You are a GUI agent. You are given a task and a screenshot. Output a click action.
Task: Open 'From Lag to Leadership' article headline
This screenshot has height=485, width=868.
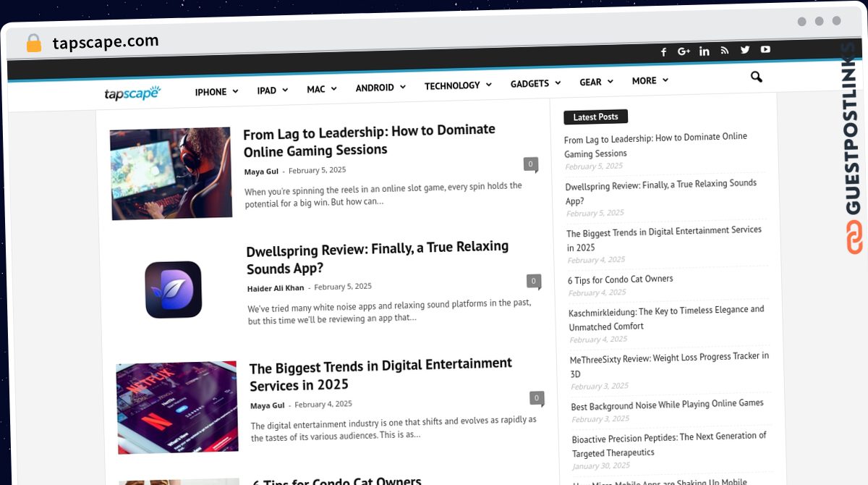click(370, 140)
